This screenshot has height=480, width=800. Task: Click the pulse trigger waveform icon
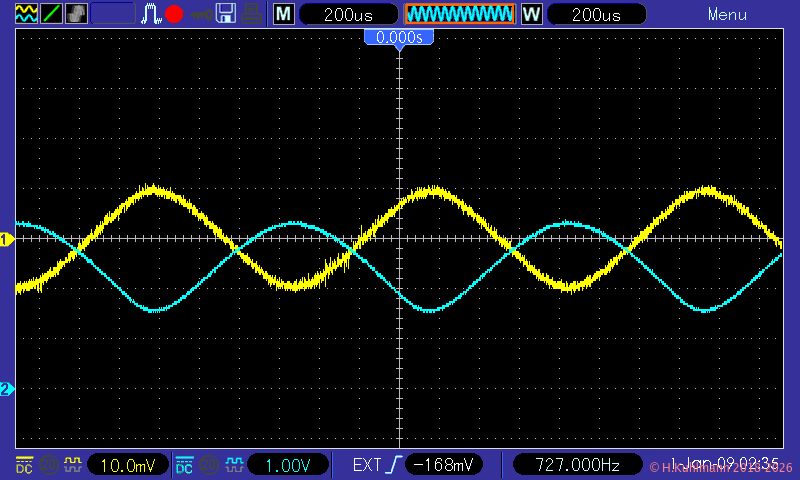(x=151, y=14)
